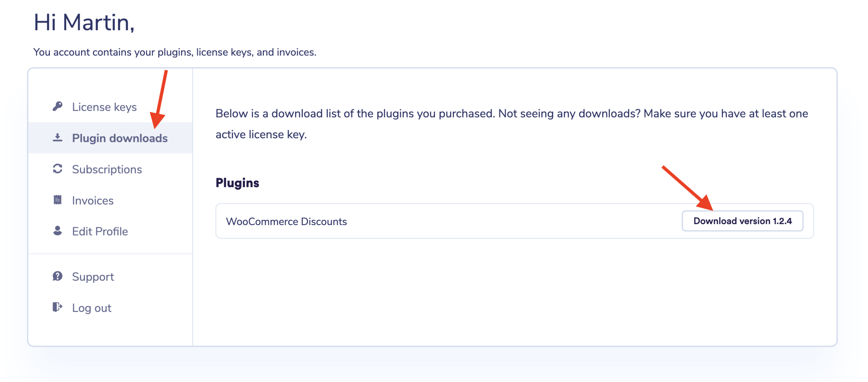Screen dimensions: 868x382
Task: Click the download arrow icon in sidebar
Action: tap(58, 138)
